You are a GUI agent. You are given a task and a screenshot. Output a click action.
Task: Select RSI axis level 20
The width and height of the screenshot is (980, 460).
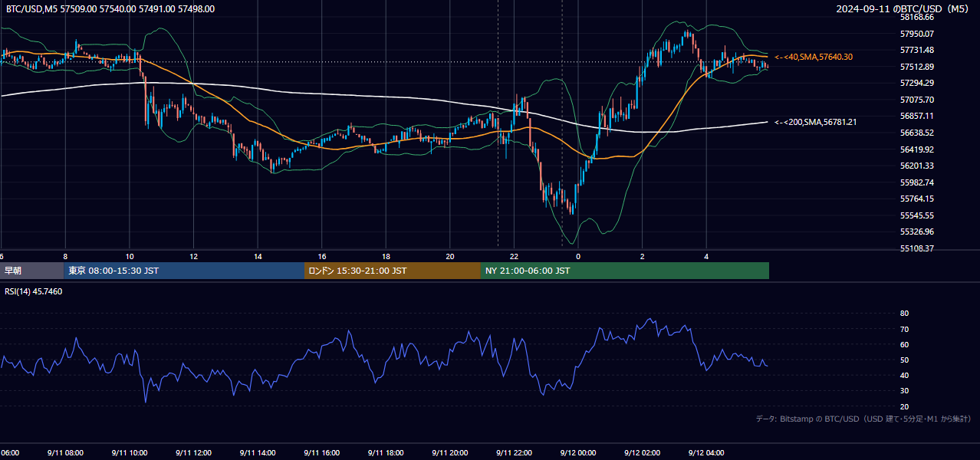click(x=904, y=406)
